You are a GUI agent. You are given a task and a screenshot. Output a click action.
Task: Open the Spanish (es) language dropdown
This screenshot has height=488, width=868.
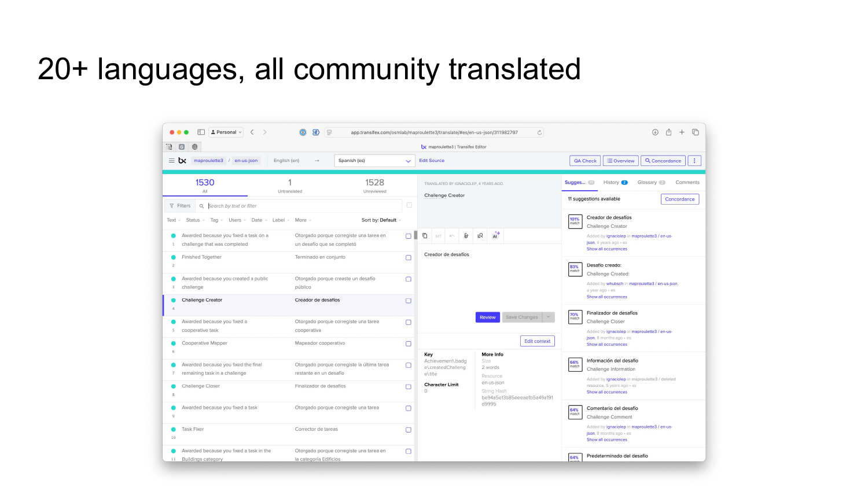(374, 161)
